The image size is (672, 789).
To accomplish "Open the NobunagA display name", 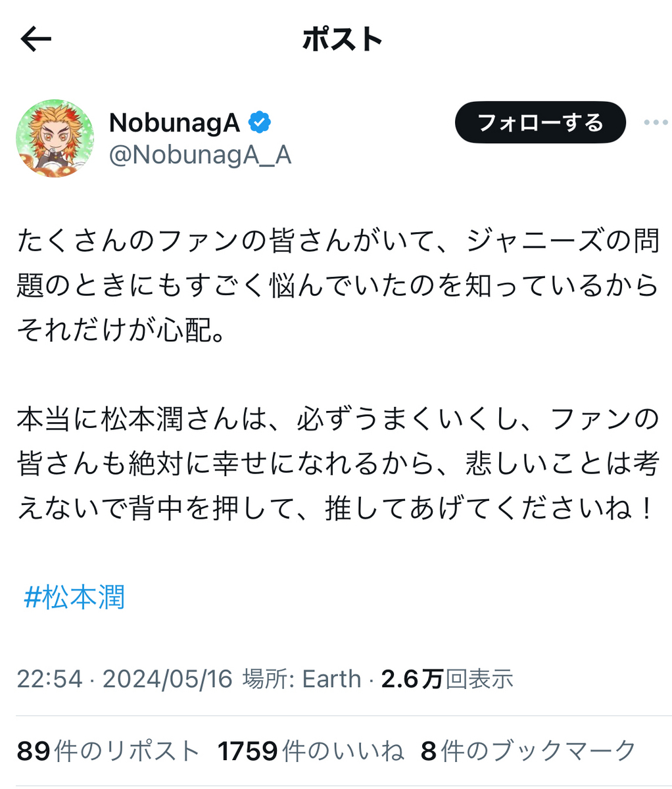I will pos(174,122).
